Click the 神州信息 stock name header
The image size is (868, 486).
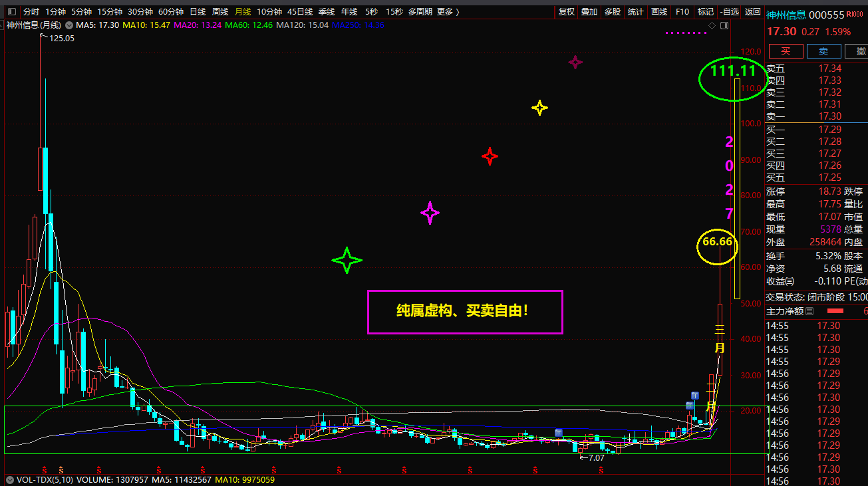click(786, 15)
